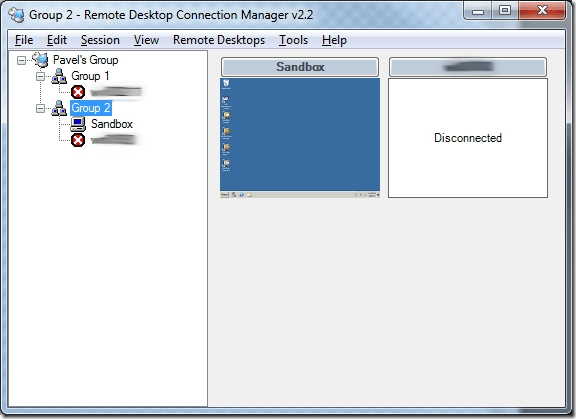Close the Remote Desktop Connection Manager window
The height and width of the screenshot is (419, 576).
[x=542, y=11]
